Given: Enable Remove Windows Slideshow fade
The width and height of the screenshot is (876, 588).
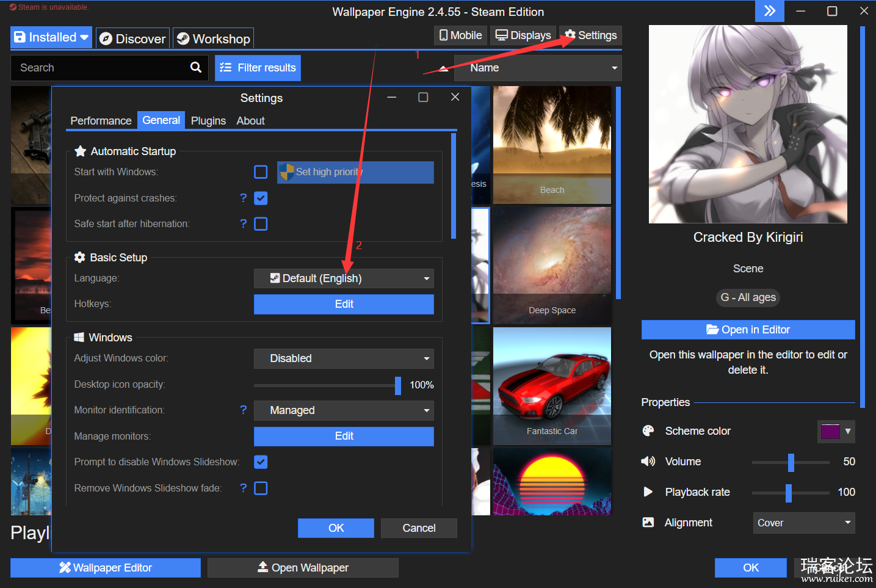Looking at the screenshot, I should click(261, 488).
